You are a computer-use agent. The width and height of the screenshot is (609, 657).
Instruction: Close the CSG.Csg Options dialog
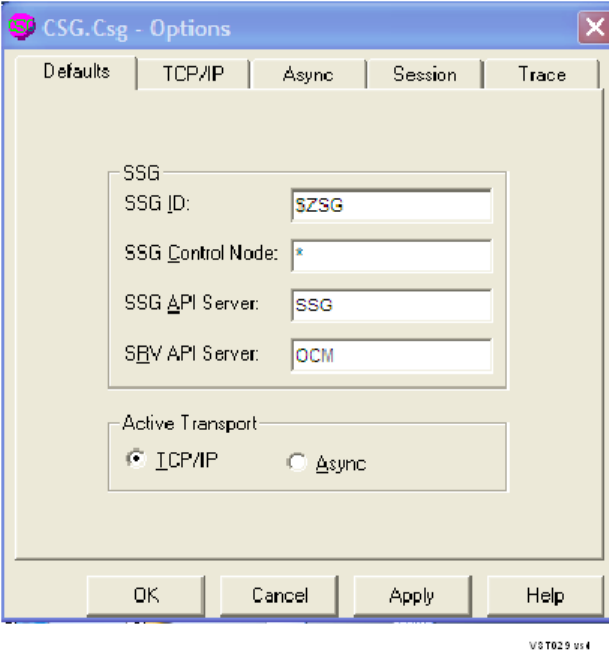(594, 28)
